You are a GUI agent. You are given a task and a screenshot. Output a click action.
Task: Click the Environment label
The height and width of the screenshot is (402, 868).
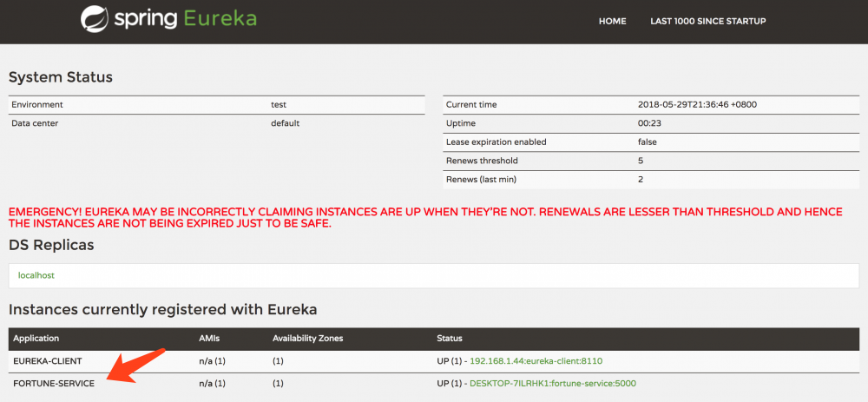pyautogui.click(x=37, y=104)
